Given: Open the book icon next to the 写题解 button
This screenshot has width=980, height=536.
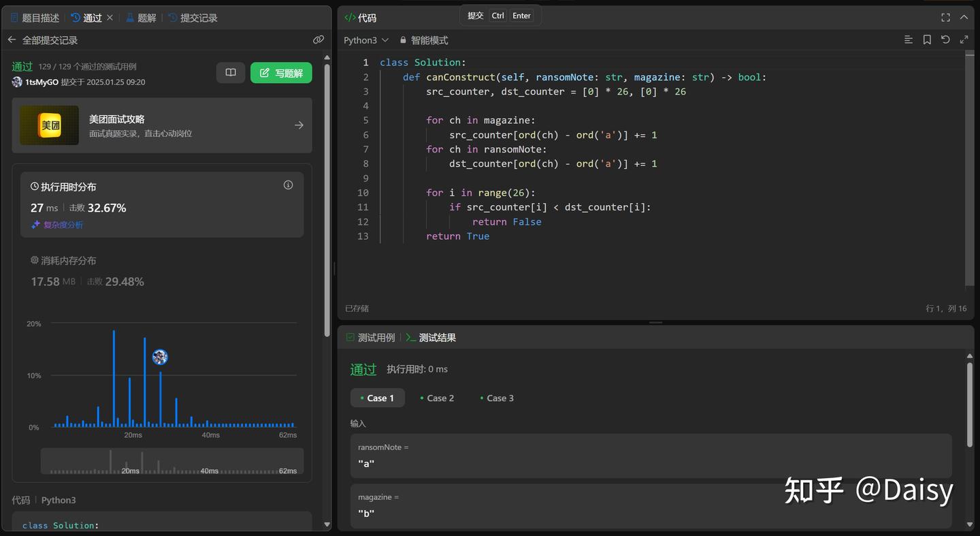Looking at the screenshot, I should 230,72.
